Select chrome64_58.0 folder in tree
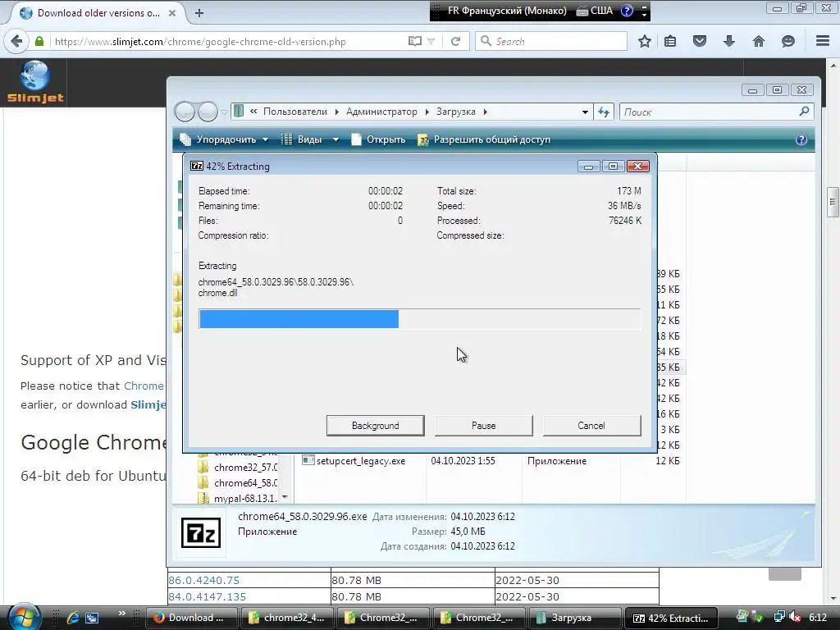 point(238,482)
